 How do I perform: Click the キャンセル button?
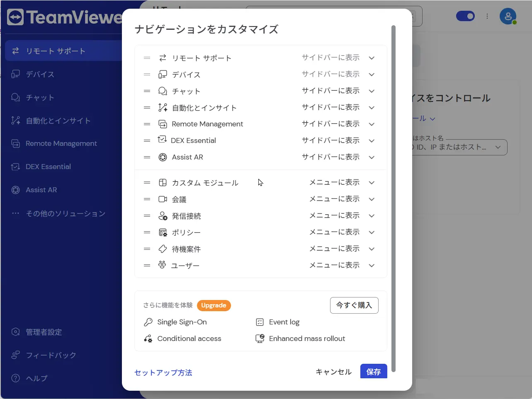[333, 372]
